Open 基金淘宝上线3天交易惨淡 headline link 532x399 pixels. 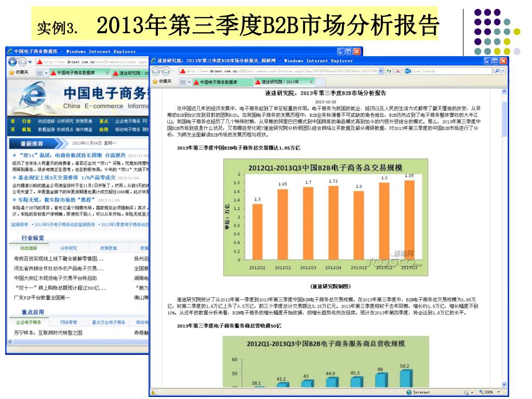67,178
